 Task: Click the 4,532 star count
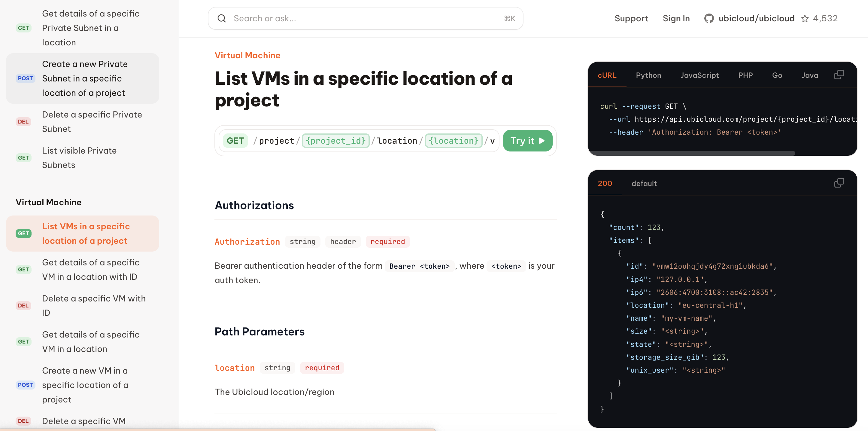coord(825,18)
